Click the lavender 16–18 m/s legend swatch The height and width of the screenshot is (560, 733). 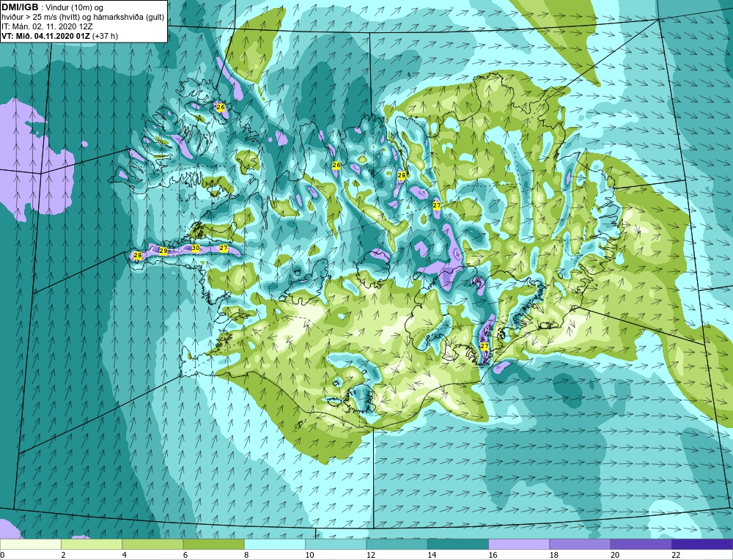519,544
